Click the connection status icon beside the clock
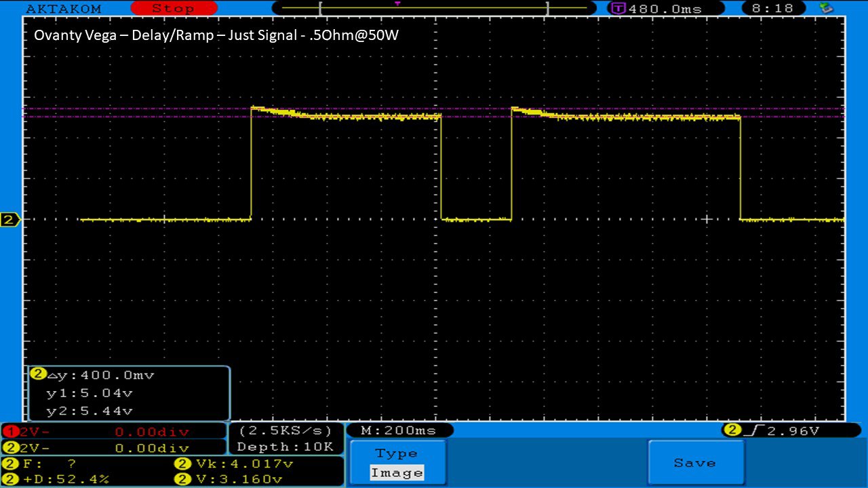Screen dimensions: 868x488 (x=826, y=8)
